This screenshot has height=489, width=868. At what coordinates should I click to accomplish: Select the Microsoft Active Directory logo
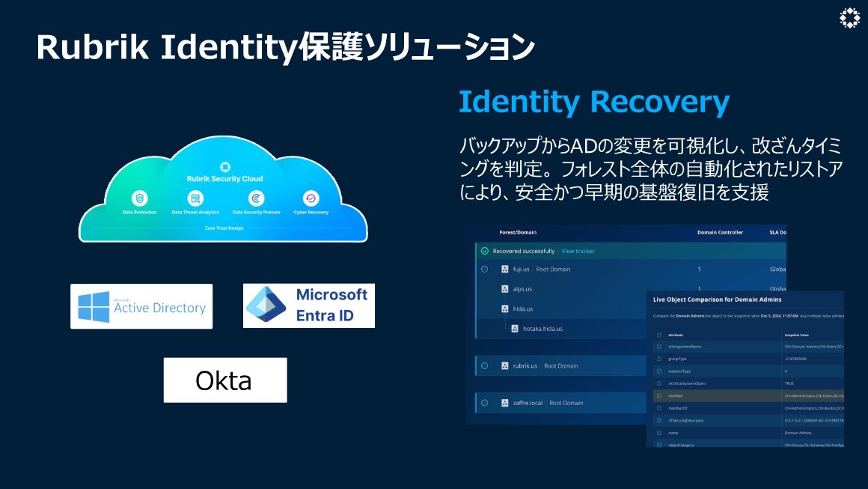click(141, 306)
